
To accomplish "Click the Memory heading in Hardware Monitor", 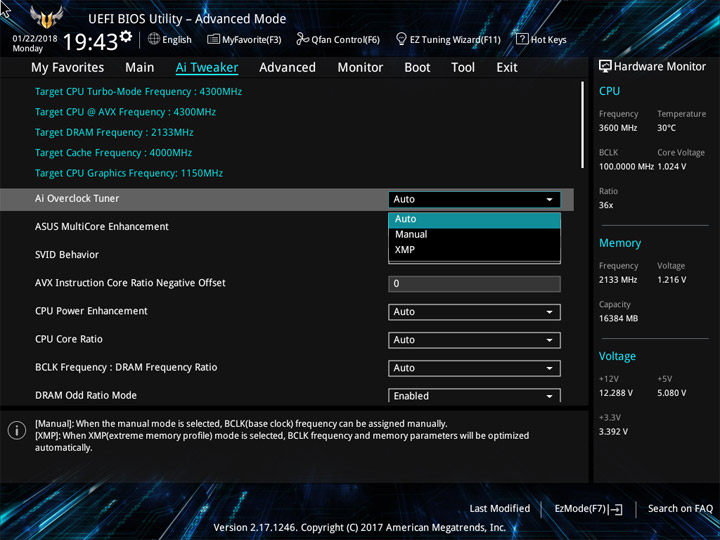I will (x=620, y=243).
